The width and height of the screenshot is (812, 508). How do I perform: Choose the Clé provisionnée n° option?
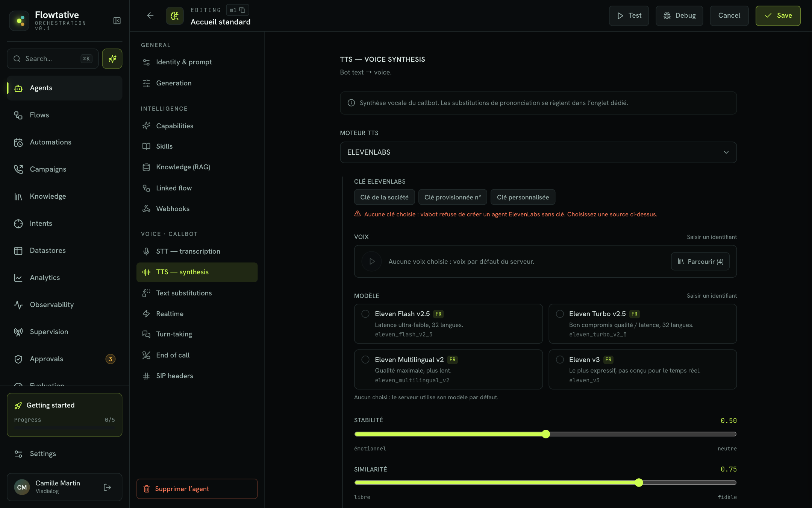(453, 197)
